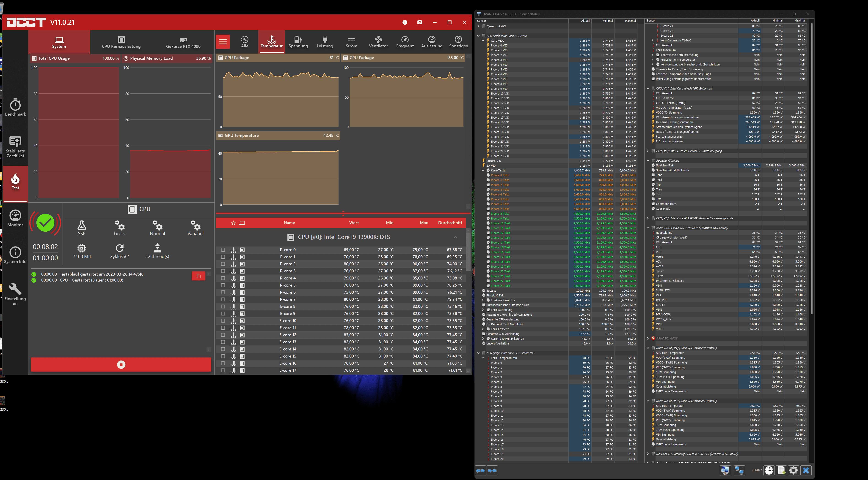Viewport: 868px width, 480px height.
Task: Collapse the Kern-Takte tree node
Action: click(x=483, y=171)
